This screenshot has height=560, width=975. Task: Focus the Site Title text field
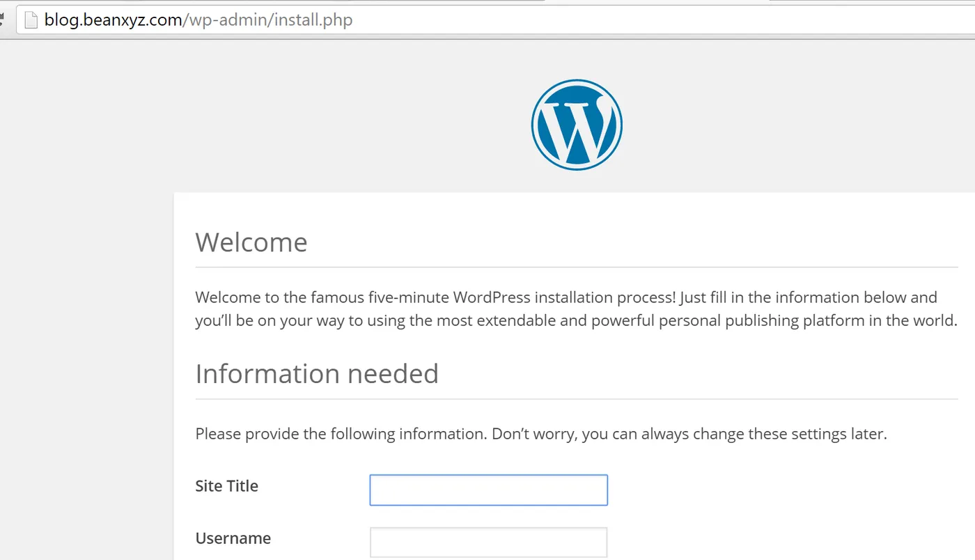pos(488,490)
